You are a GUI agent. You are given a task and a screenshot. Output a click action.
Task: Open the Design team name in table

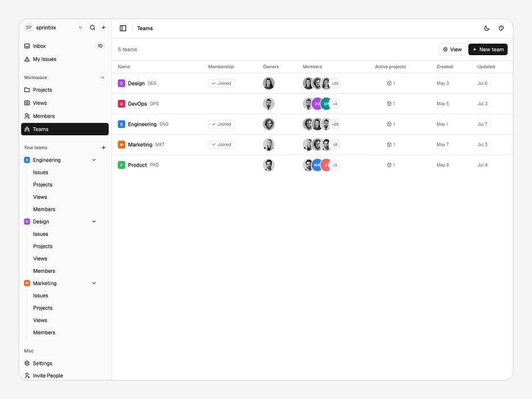[x=136, y=84]
